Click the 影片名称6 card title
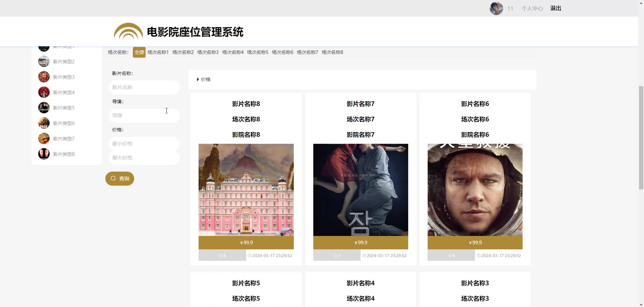 click(475, 104)
